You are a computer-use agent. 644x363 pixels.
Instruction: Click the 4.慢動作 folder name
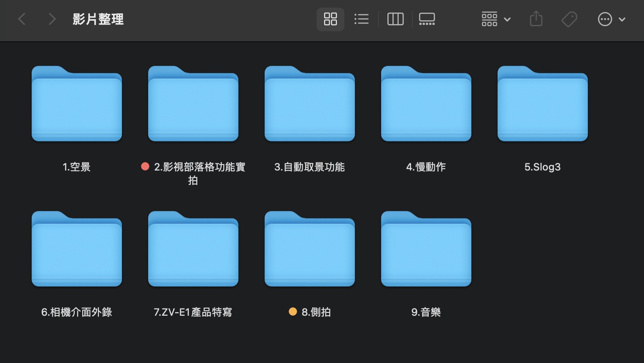click(426, 167)
